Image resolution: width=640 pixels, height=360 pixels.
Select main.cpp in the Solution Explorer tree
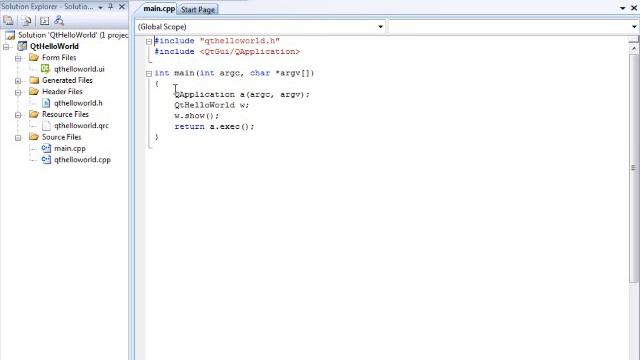click(70, 149)
